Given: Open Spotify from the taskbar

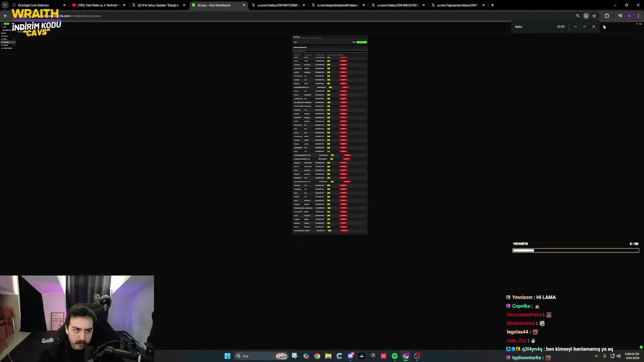Looking at the screenshot, I should point(394,356).
